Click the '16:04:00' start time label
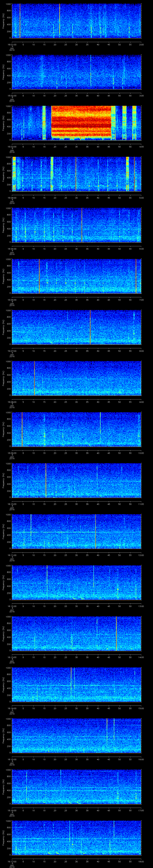Viewport: 153px width, 868px height. click(x=12, y=198)
